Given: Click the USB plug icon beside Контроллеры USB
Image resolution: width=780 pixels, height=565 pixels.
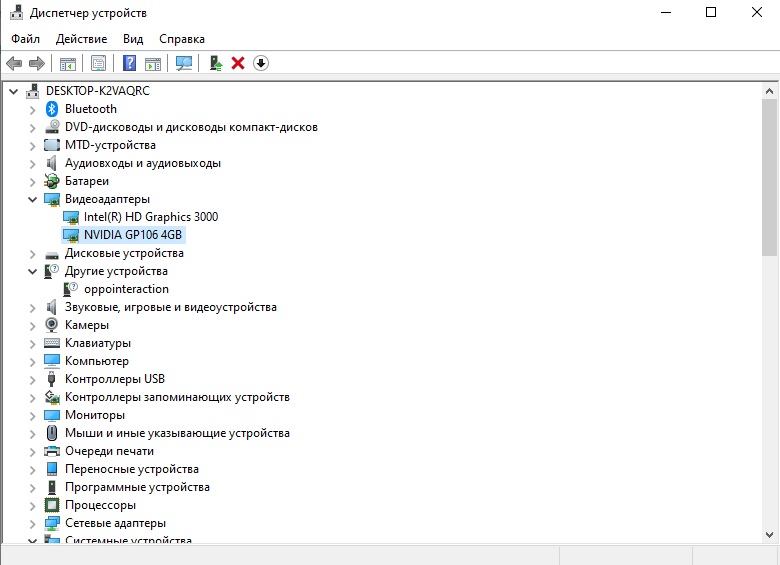Looking at the screenshot, I should point(51,379).
